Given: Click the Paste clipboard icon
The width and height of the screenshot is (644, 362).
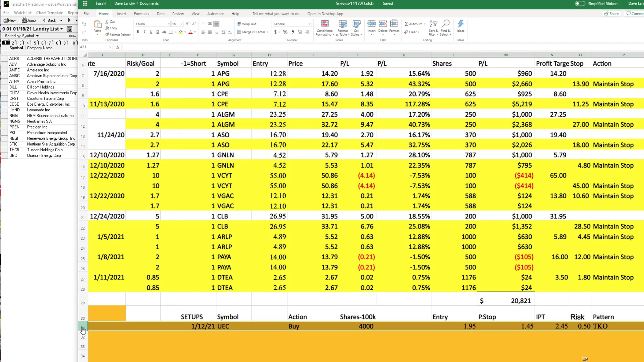Looking at the screenshot, I should (97, 24).
